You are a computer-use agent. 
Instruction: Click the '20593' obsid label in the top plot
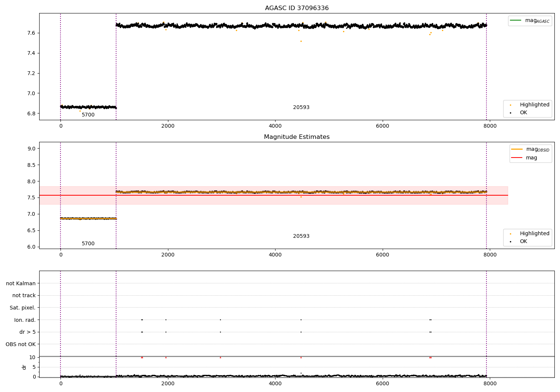point(301,108)
